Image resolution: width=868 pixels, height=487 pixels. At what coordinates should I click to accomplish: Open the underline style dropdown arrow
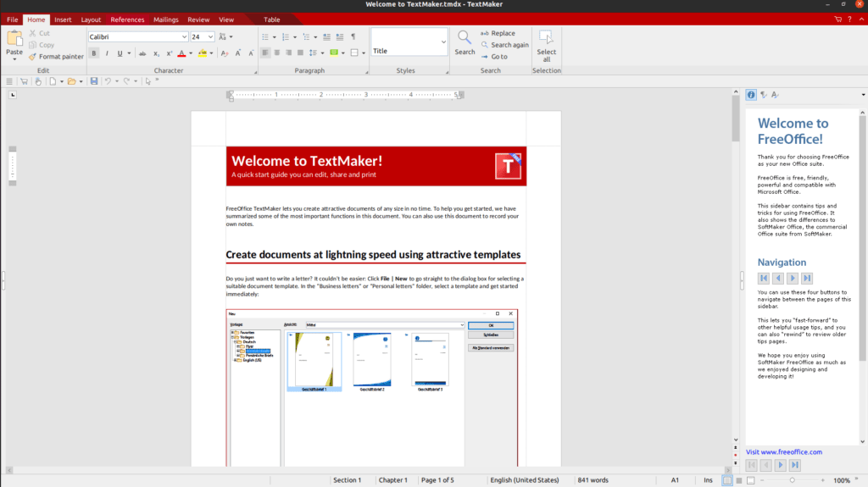129,53
